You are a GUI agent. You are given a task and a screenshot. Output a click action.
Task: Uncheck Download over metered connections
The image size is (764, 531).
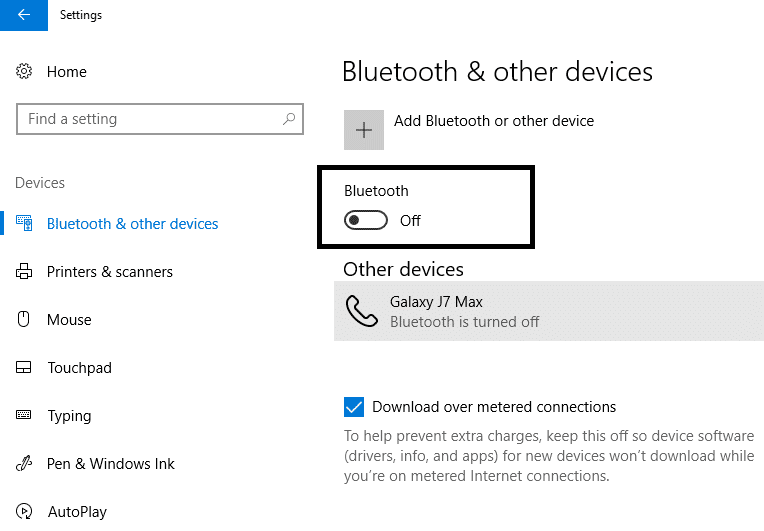[x=353, y=407]
